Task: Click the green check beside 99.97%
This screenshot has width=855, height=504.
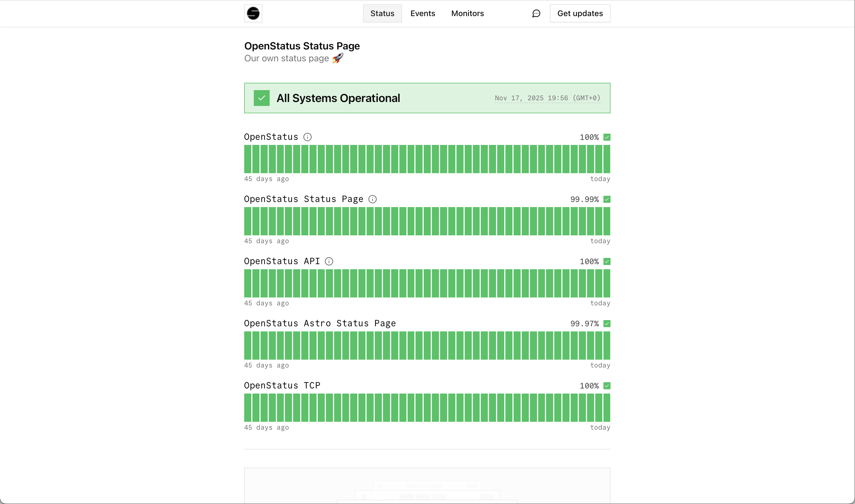Action: coord(607,323)
